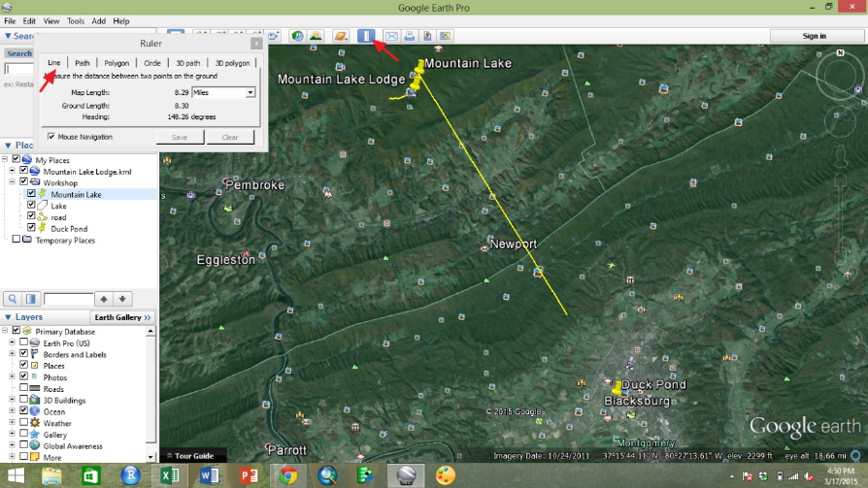Open the Edit menu
868x488 pixels.
coord(29,21)
